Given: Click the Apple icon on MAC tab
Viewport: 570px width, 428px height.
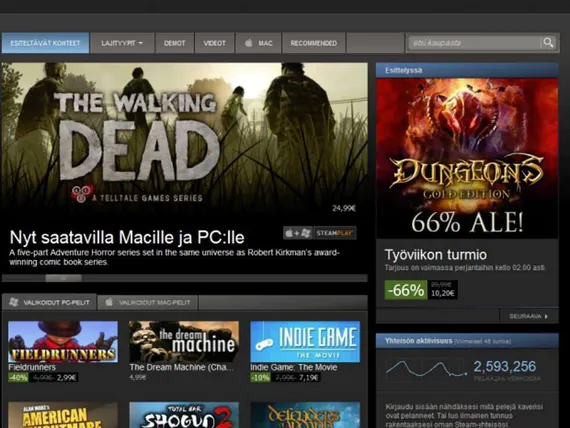Looking at the screenshot, I should (x=249, y=43).
